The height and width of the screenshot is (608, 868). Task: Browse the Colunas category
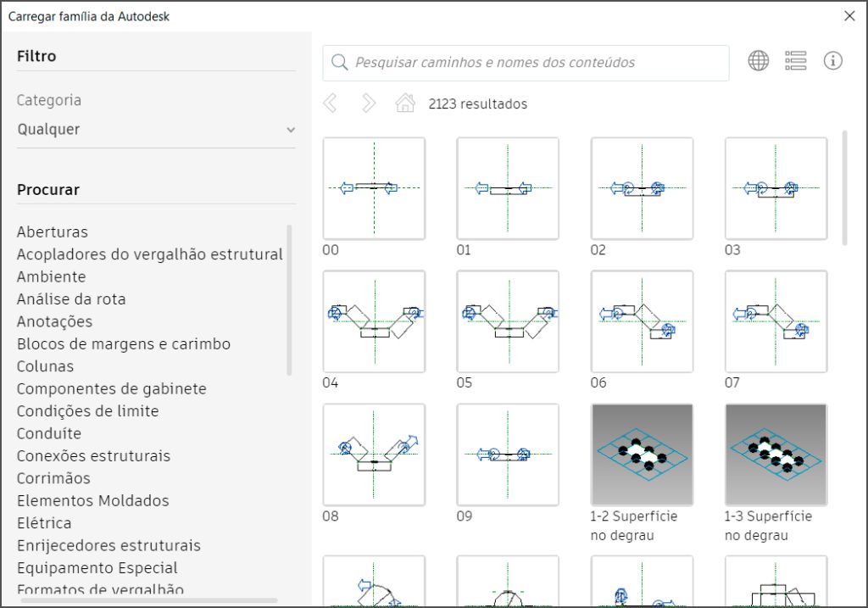46,366
